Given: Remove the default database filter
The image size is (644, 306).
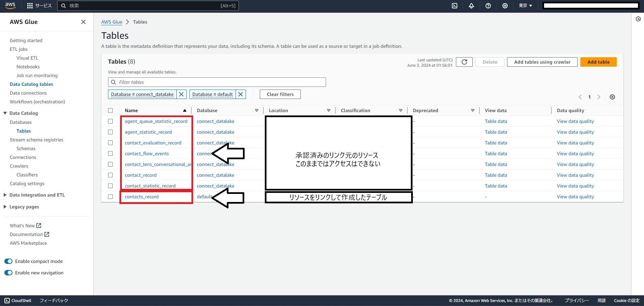Looking at the screenshot, I should click(x=241, y=94).
